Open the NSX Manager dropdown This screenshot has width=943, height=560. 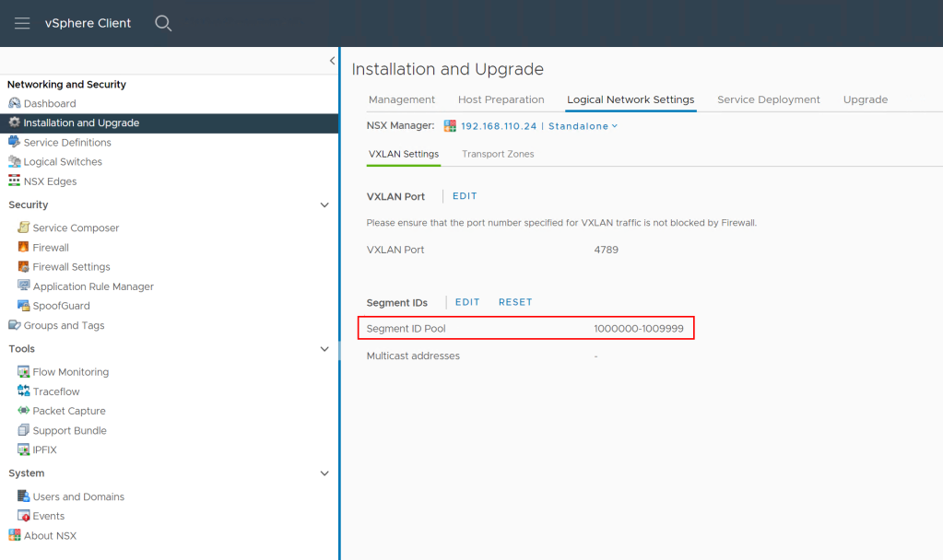(x=614, y=126)
